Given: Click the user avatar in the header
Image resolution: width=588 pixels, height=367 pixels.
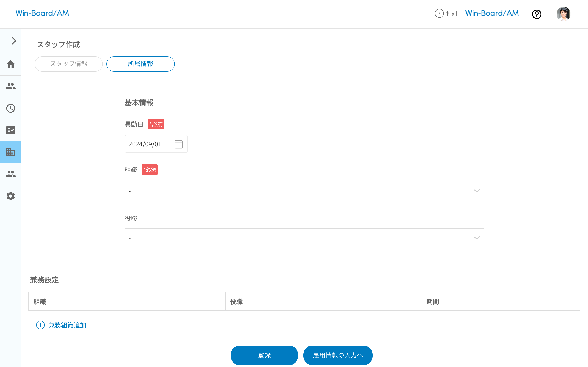Looking at the screenshot, I should (x=563, y=14).
